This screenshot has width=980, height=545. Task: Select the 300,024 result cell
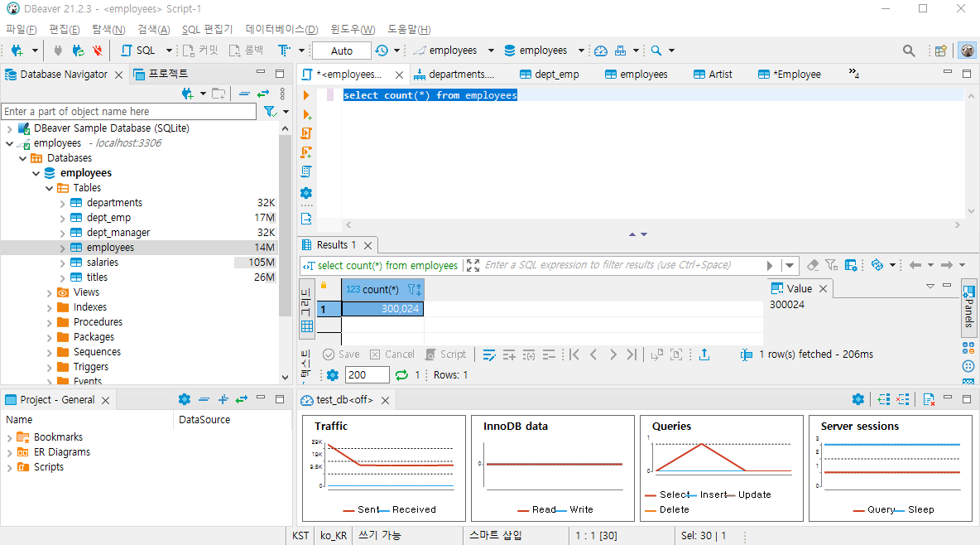tap(382, 309)
